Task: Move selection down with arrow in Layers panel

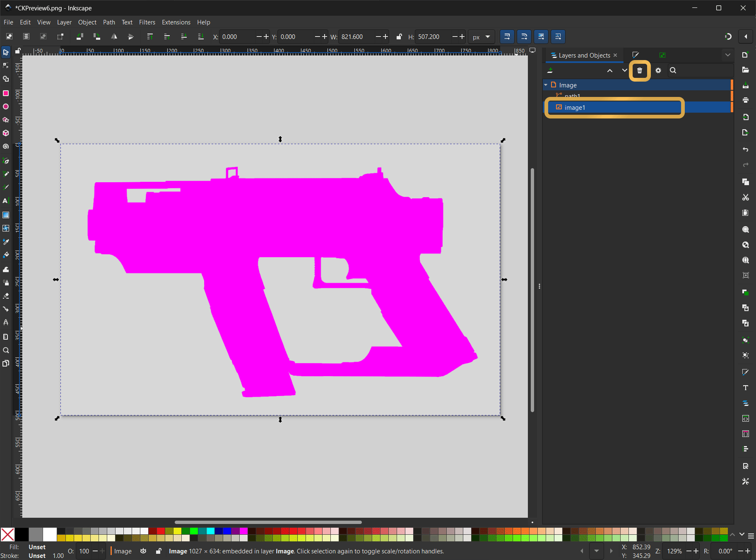Action: (x=624, y=70)
